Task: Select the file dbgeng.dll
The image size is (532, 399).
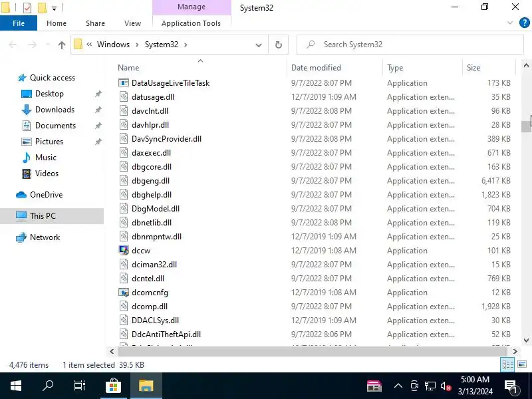Action: click(x=151, y=181)
